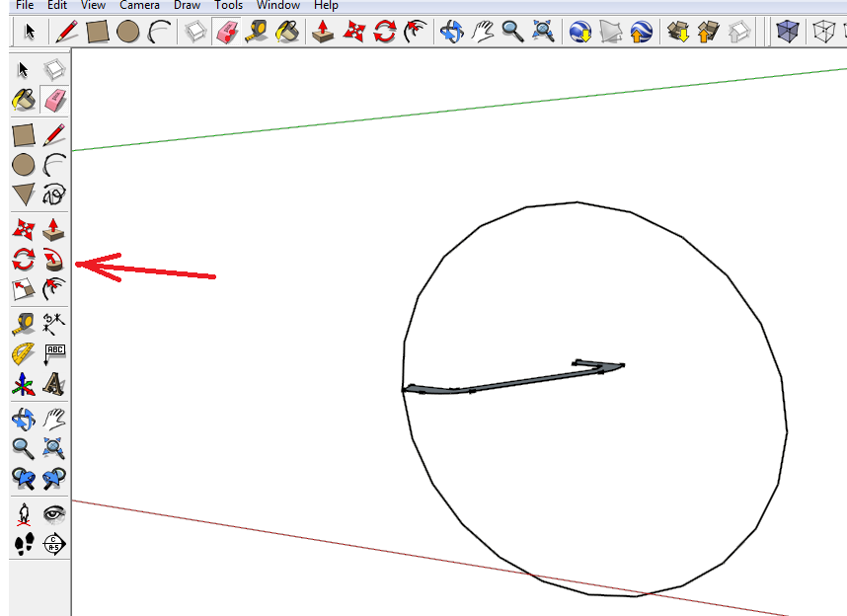Image resolution: width=847 pixels, height=616 pixels.
Task: Open the File menu
Action: click(x=25, y=5)
